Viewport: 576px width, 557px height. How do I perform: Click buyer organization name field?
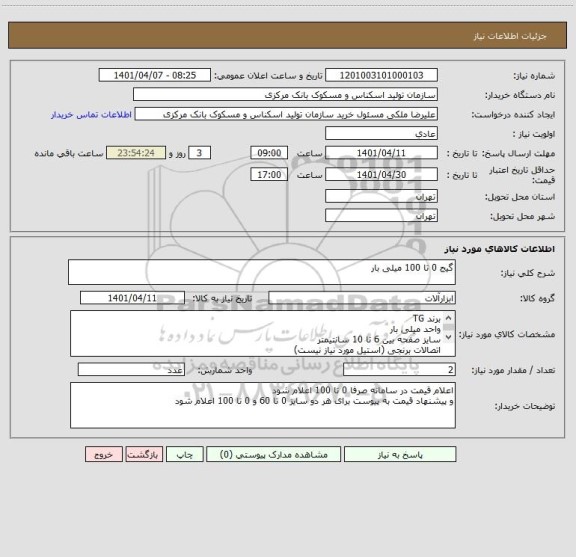pos(285,94)
